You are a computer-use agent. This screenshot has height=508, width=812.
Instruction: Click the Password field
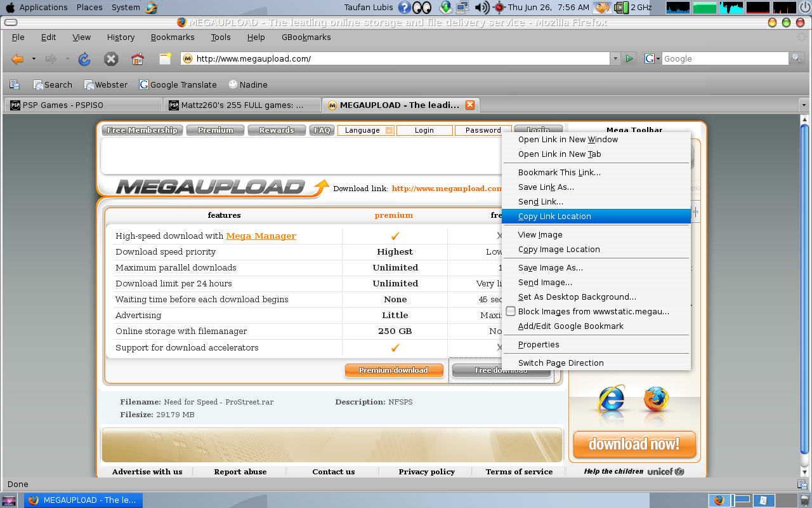(x=483, y=130)
